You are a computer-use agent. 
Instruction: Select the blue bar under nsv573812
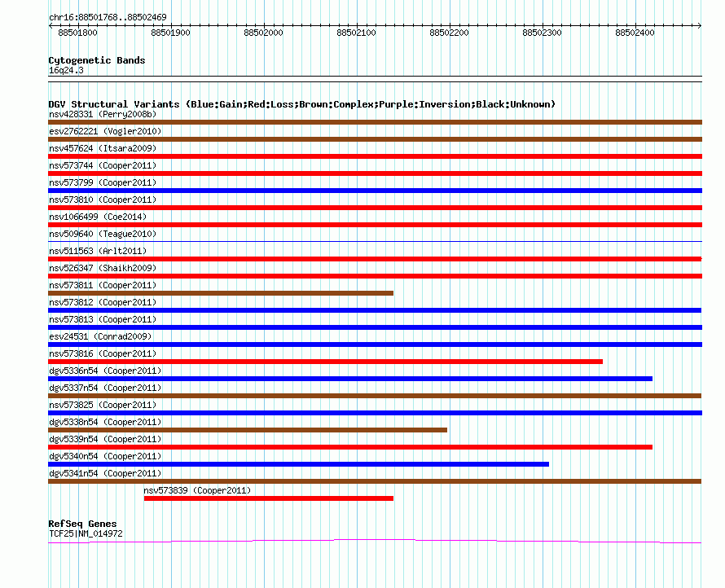[x=375, y=310]
